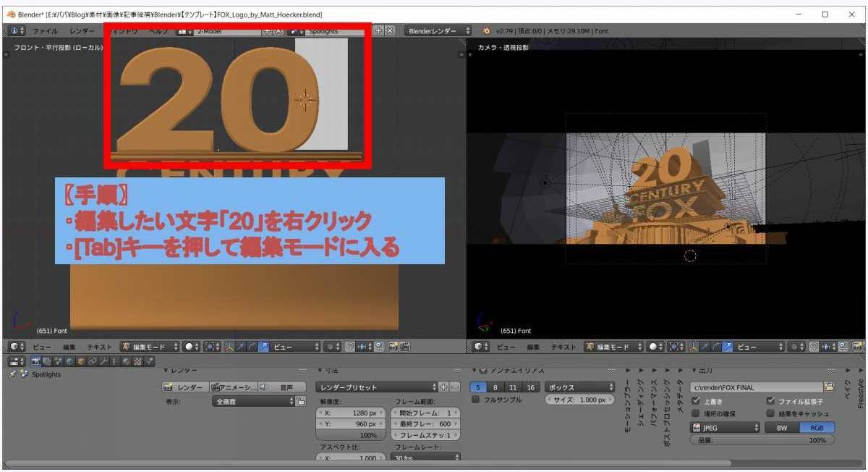Select left viewport translate manipulator arrow
Image resolution: width=868 pixels, height=472 pixels.
click(x=240, y=347)
